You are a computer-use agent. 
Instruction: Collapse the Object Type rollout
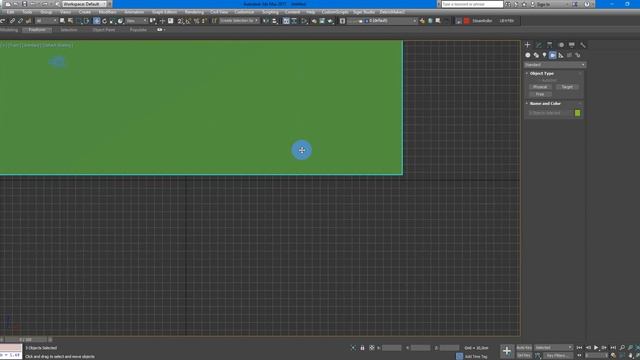point(542,73)
